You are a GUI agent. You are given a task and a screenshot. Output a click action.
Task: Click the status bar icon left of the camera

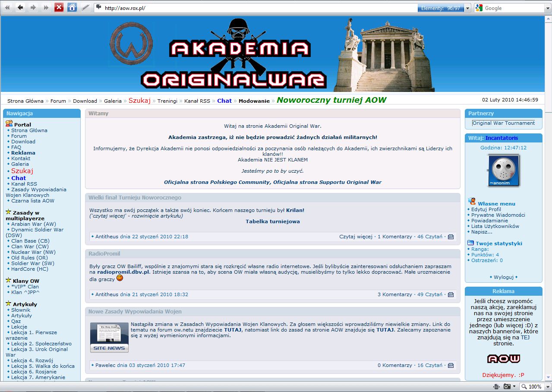[x=496, y=386]
